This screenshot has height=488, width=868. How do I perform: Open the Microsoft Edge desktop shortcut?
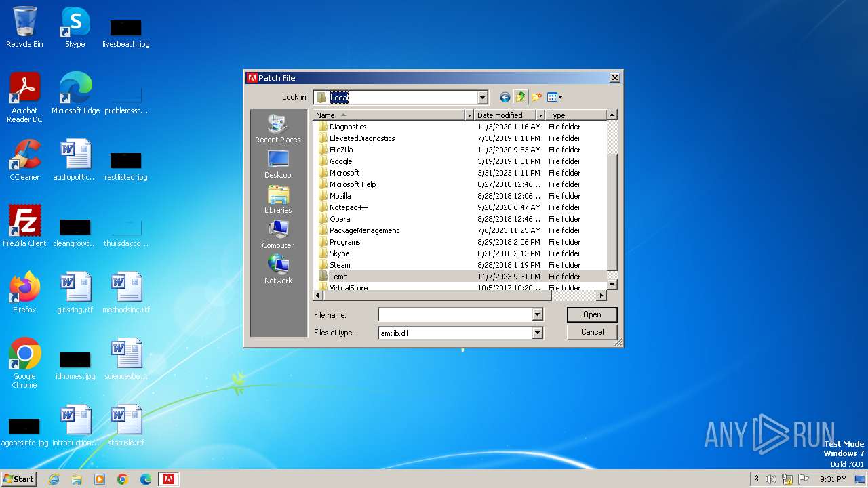point(75,94)
